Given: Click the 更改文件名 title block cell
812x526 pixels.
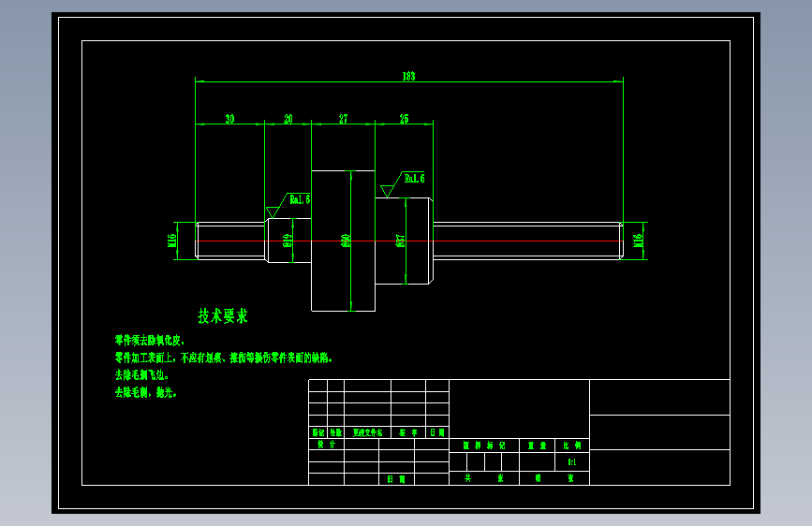Looking at the screenshot, I should coord(368,432).
